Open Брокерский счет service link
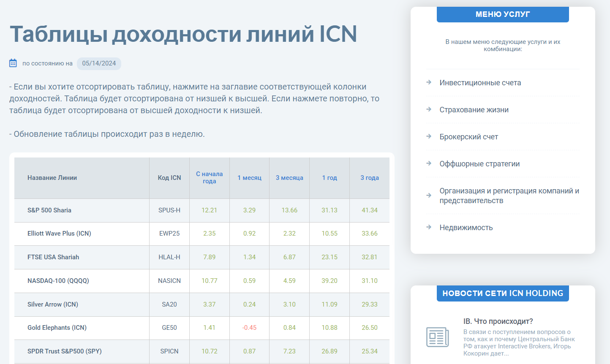610x364 pixels. tap(469, 137)
